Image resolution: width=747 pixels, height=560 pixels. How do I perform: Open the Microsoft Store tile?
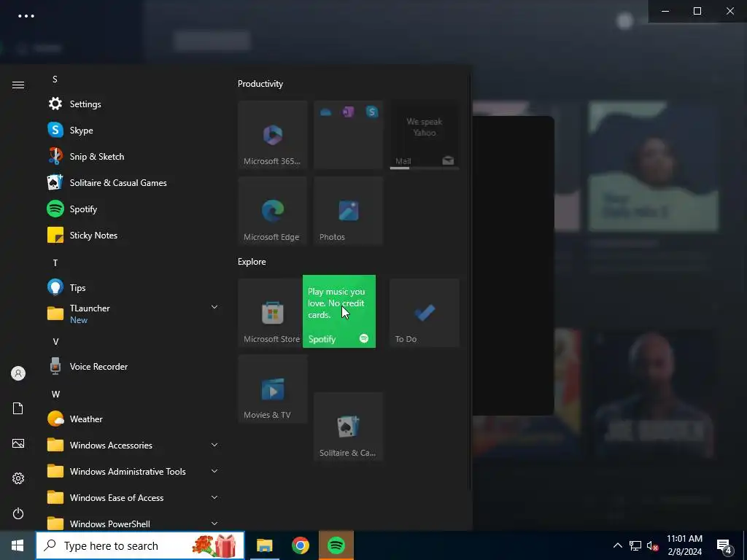(x=270, y=313)
